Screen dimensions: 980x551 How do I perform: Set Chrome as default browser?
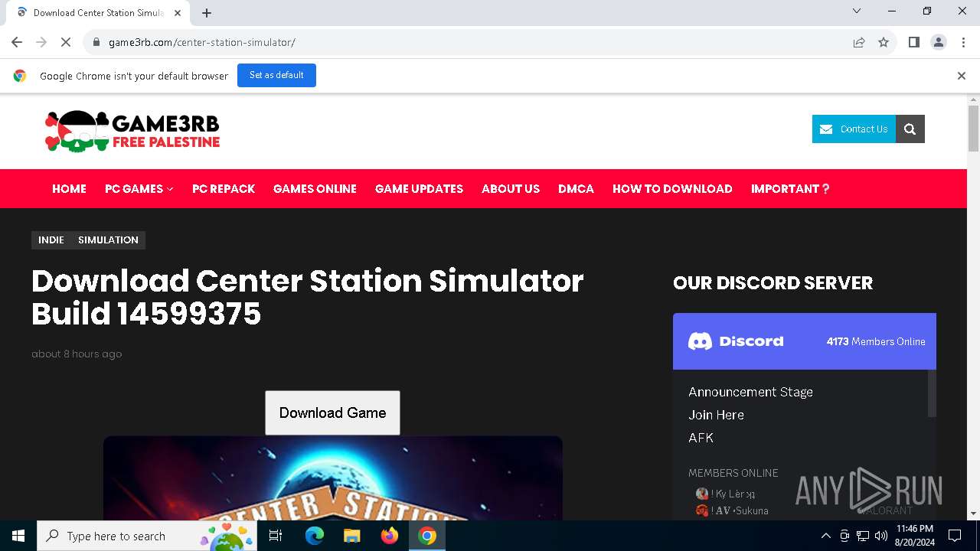(x=276, y=75)
